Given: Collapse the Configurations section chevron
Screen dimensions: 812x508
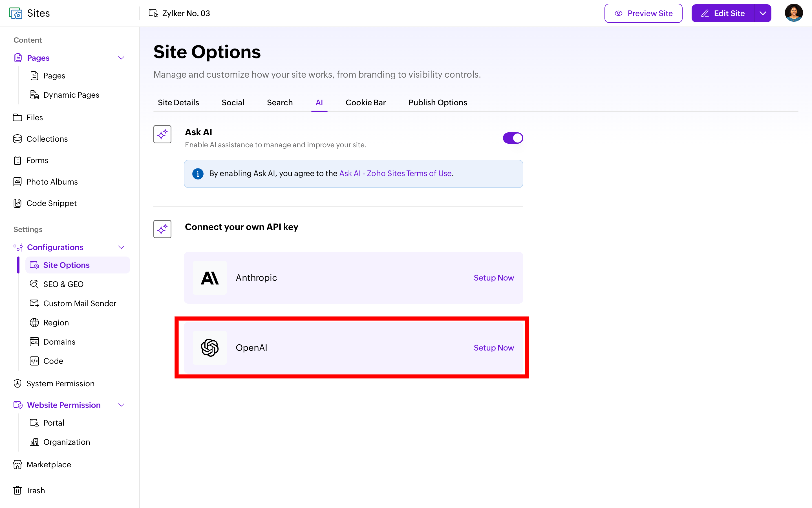Looking at the screenshot, I should [x=122, y=247].
